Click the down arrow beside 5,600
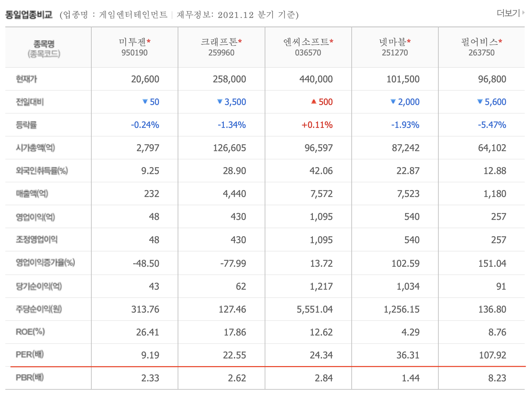 coord(480,101)
